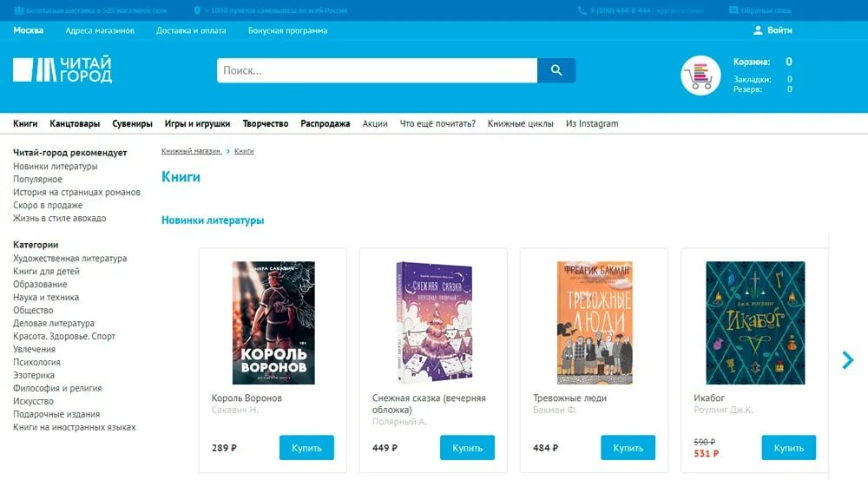This screenshot has height=480, width=868.
Task: Click the pickup-points pin icon in the top bar
Action: [x=197, y=10]
